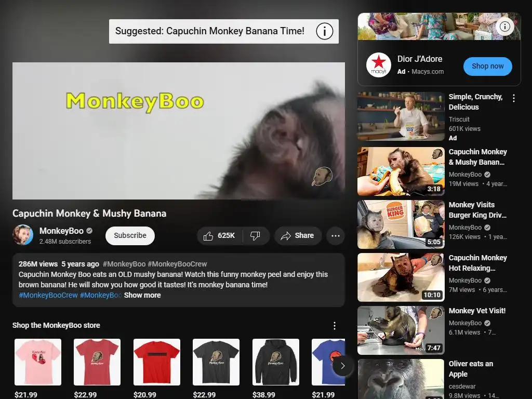The image size is (532, 399).
Task: Click the 625K like count
Action: click(x=227, y=236)
